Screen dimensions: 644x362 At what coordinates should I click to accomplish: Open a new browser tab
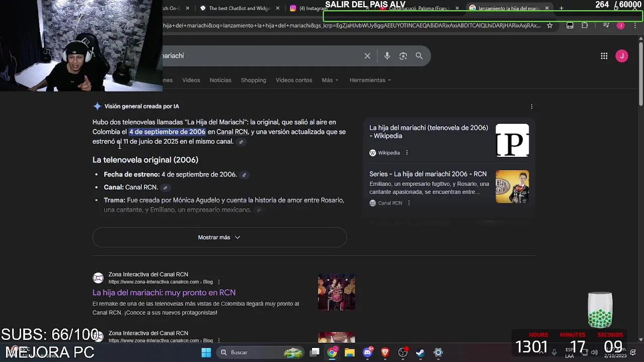click(x=561, y=8)
